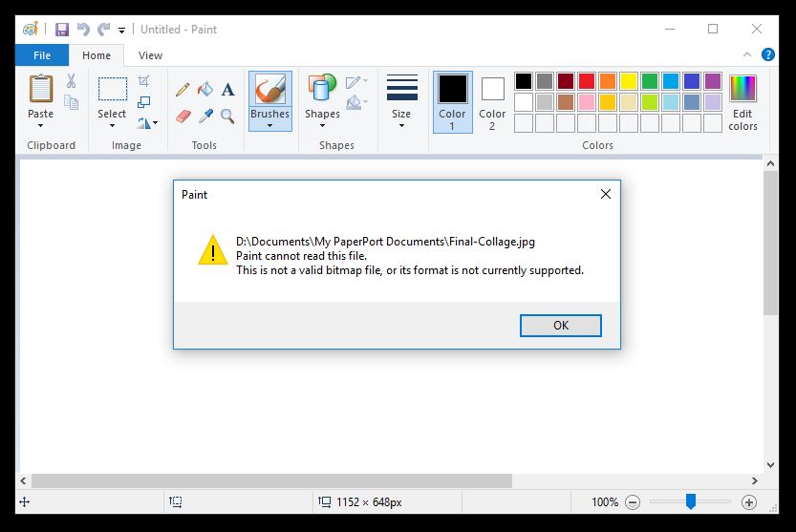The height and width of the screenshot is (532, 796).
Task: Click the Crop icon in Image group
Action: point(144,81)
